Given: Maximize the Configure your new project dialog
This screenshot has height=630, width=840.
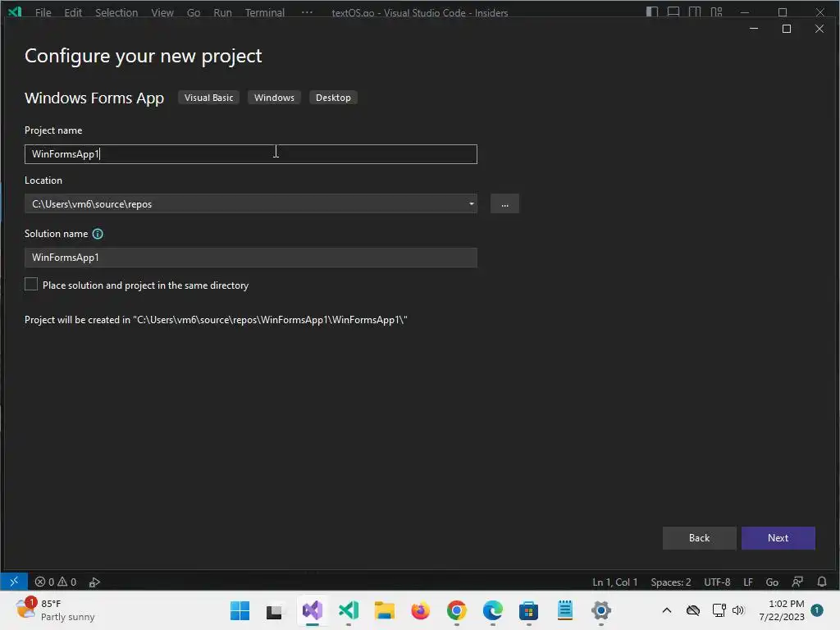Looking at the screenshot, I should [x=787, y=29].
